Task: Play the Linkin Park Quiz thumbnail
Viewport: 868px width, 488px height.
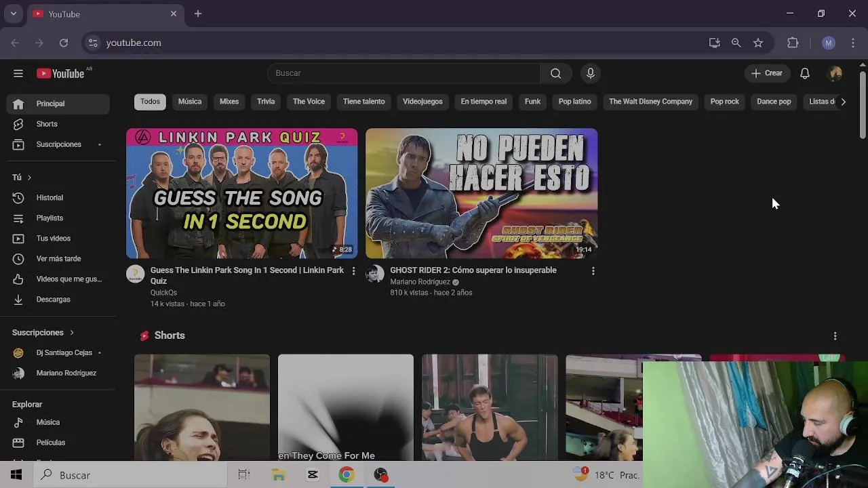Action: tap(241, 193)
